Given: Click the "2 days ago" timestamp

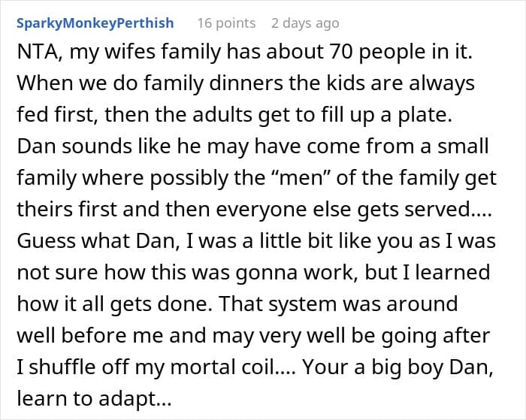Looking at the screenshot, I should [305, 23].
